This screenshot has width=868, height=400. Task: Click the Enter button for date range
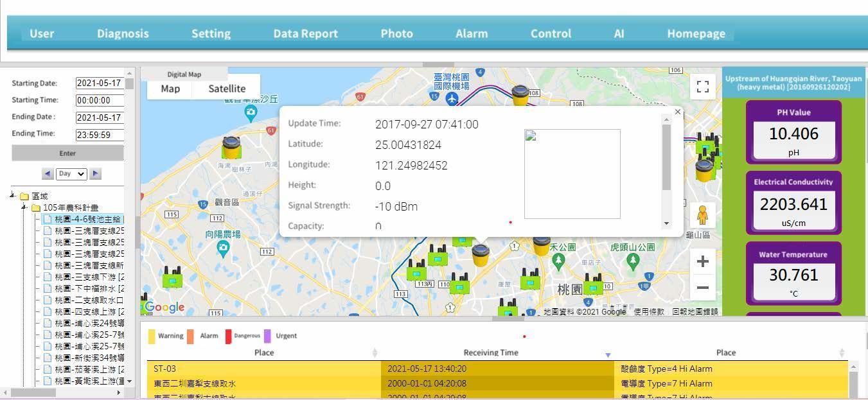(67, 153)
